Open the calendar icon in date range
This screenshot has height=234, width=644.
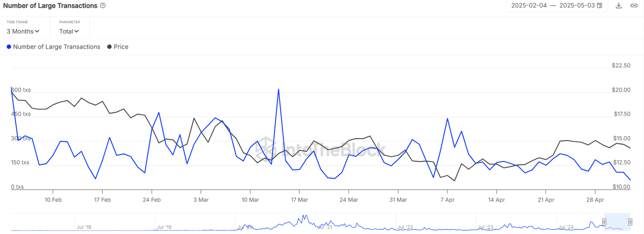(599, 6)
